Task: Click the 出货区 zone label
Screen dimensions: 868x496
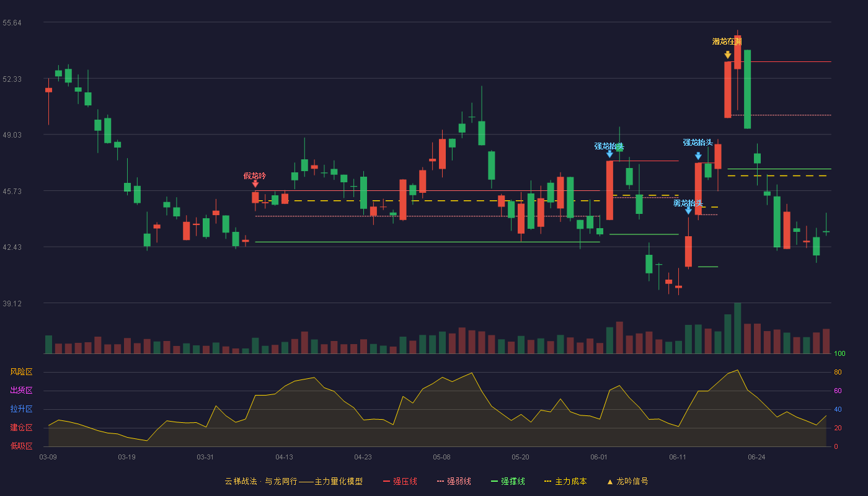Action: (21, 391)
